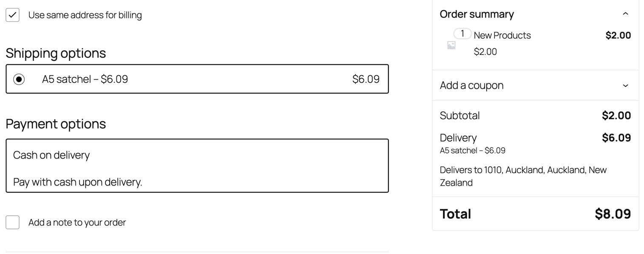Click 'Pay with cash upon delivery' description
The height and width of the screenshot is (254, 644).
pyautogui.click(x=77, y=182)
